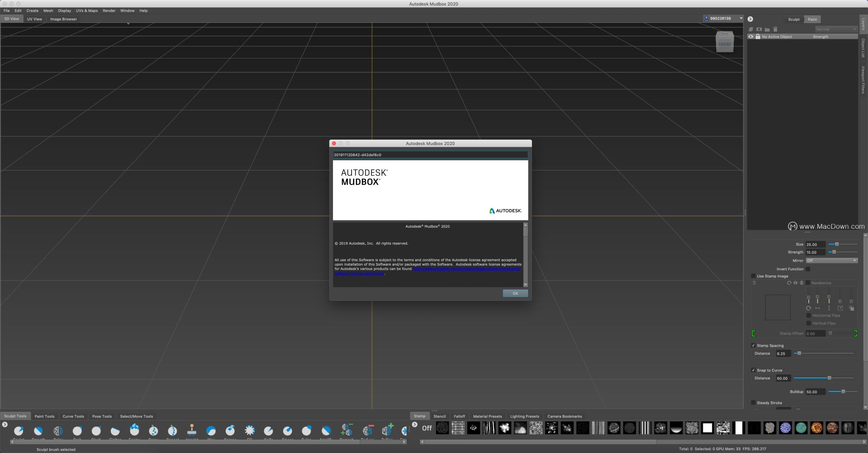
Task: Open the UVs & Maps menu
Action: (x=87, y=11)
